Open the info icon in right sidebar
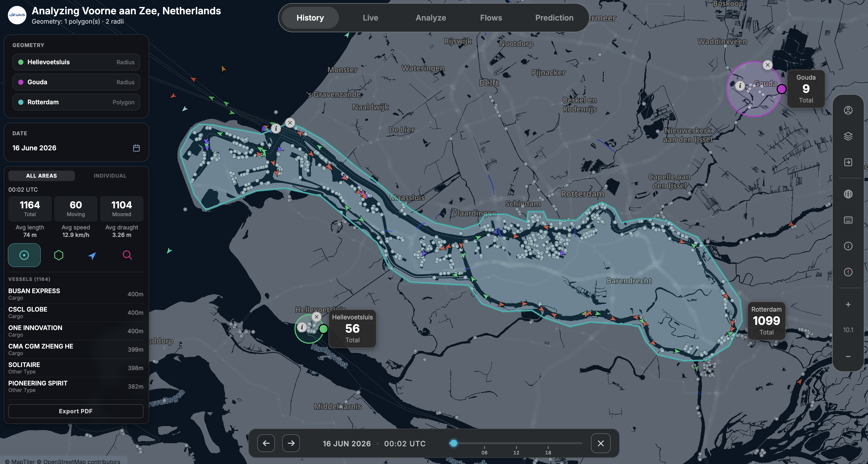 pyautogui.click(x=848, y=246)
